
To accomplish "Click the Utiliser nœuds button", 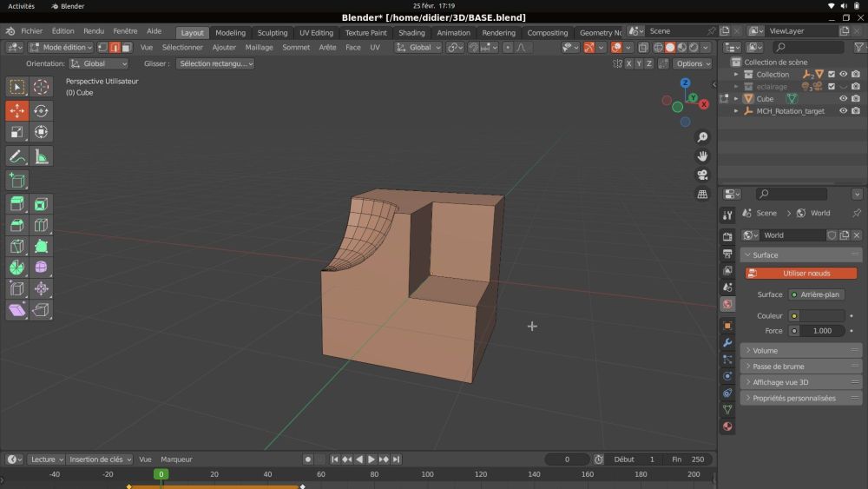I will tap(801, 273).
